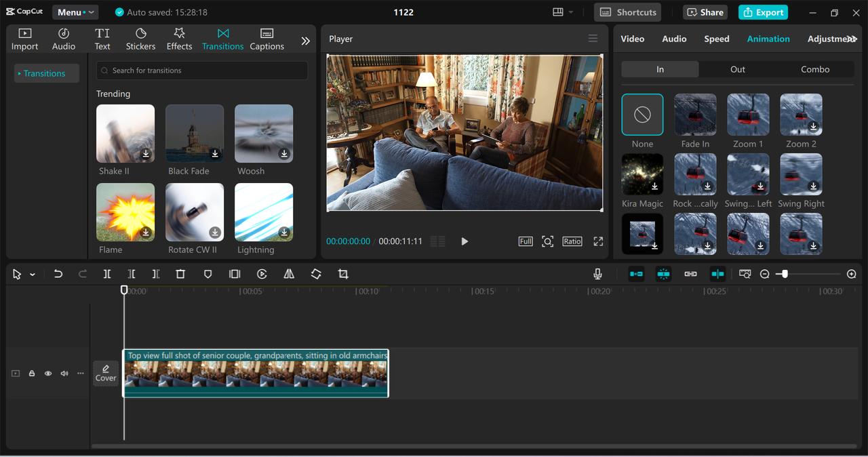Viewport: 868px width, 457px height.
Task: Download the Black Fade transition
Action: 215,154
